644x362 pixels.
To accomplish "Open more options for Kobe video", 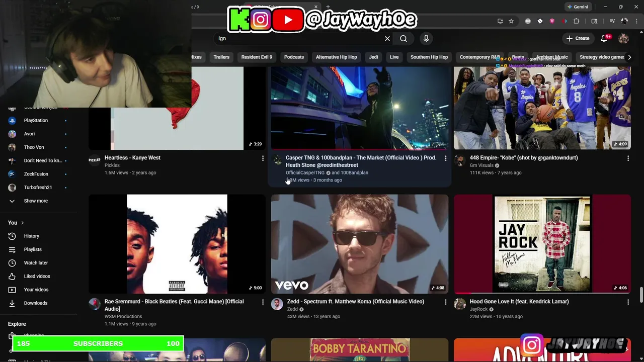I will click(628, 158).
